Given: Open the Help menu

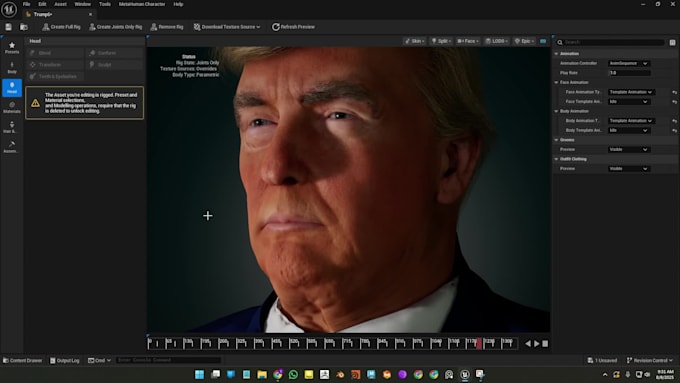Looking at the screenshot, I should pos(178,4).
